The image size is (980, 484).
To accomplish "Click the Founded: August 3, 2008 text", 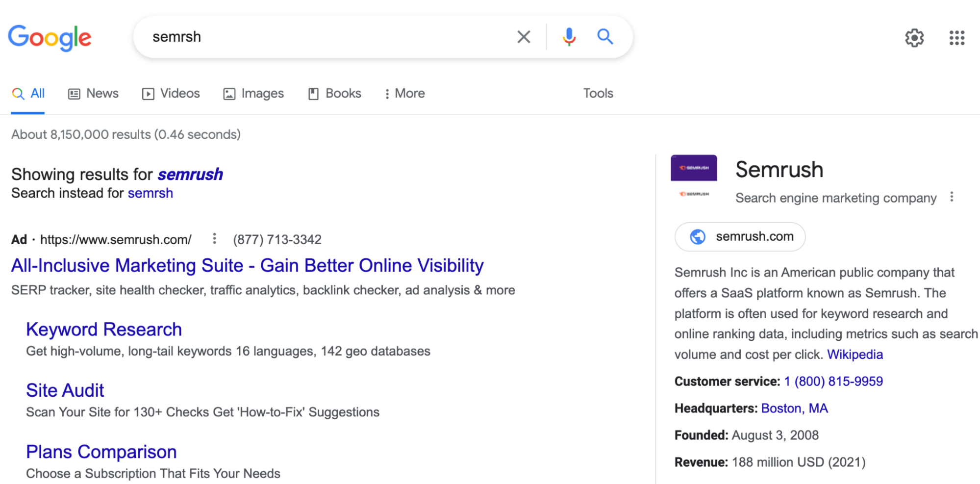I will (747, 435).
